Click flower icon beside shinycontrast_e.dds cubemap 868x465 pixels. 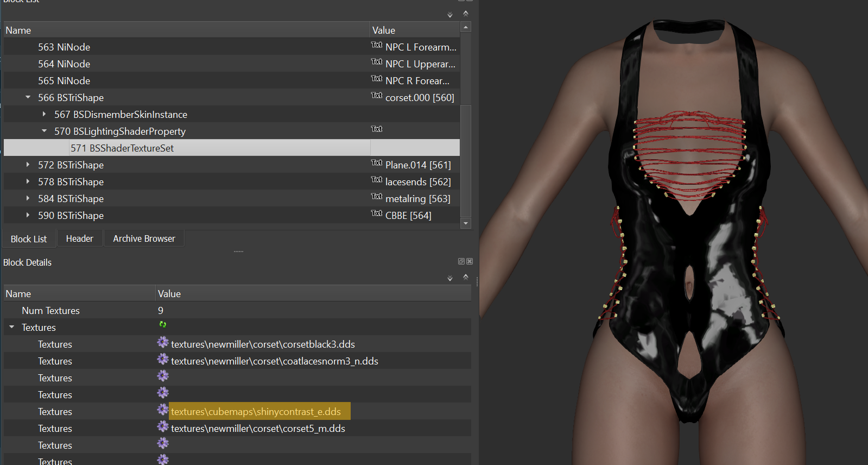tap(163, 410)
